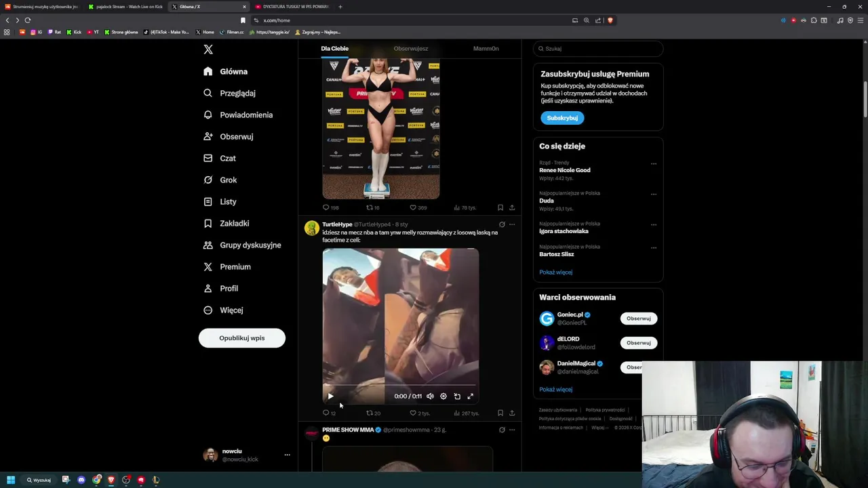Viewport: 868px width, 488px height.
Task: Open Discord from Windows taskbar
Action: point(81,480)
